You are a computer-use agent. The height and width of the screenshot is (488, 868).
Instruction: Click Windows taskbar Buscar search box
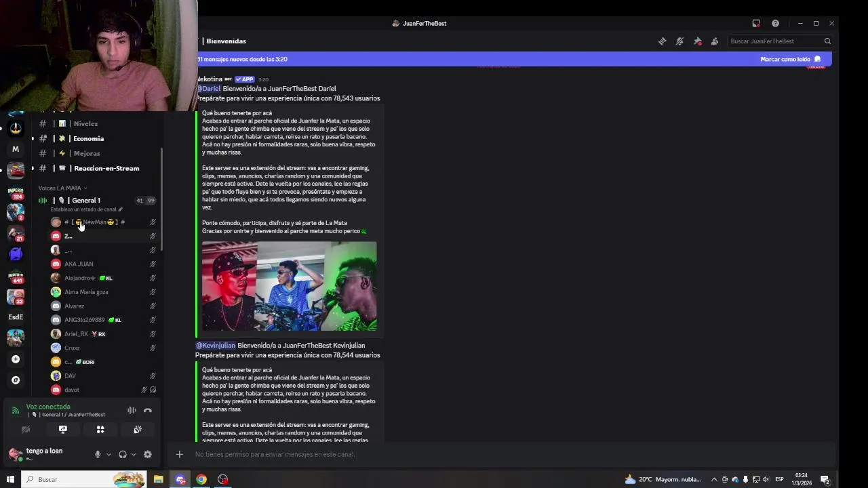coord(83,479)
